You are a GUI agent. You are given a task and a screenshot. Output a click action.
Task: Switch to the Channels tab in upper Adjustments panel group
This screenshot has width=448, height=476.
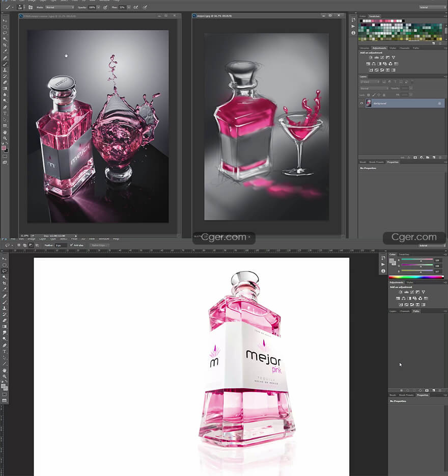coord(404,48)
